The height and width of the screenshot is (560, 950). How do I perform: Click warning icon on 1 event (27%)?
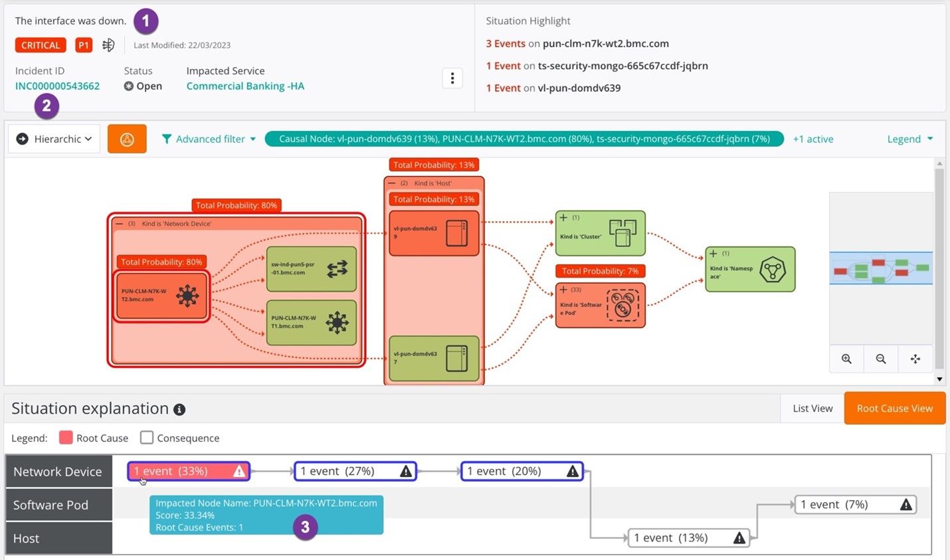tap(406, 472)
